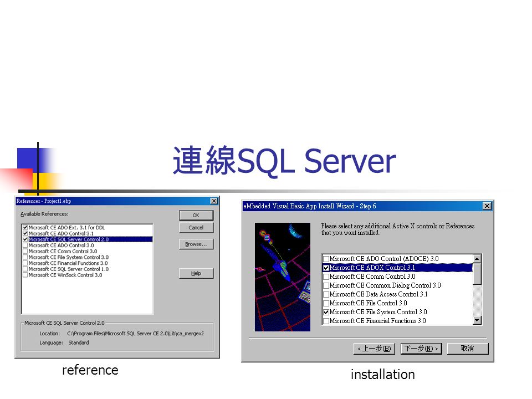Screen dimensions: 532x399
Task: Uncheck Microsoft CE ADOX Control 3.1 in wizard
Action: tap(326, 268)
